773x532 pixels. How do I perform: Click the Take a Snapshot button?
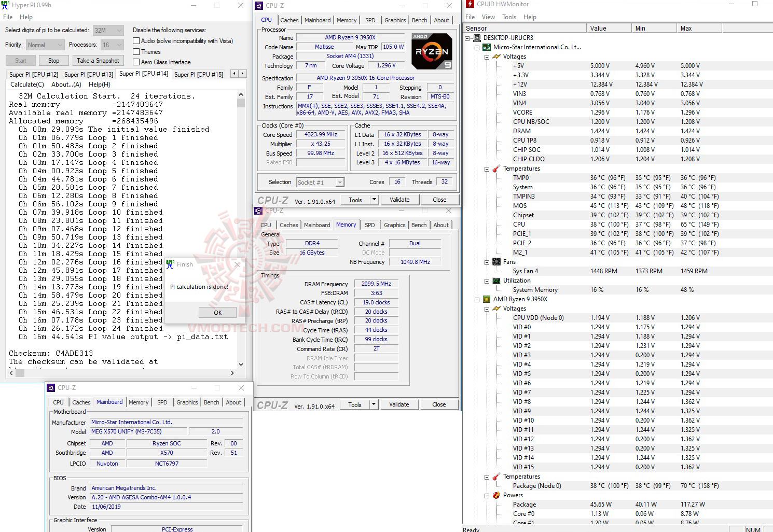[x=98, y=60]
